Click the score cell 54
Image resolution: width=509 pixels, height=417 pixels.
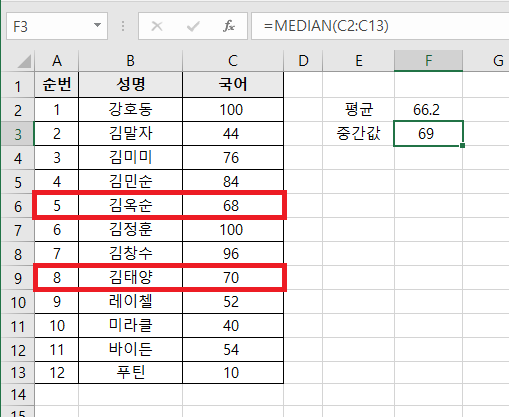click(233, 350)
